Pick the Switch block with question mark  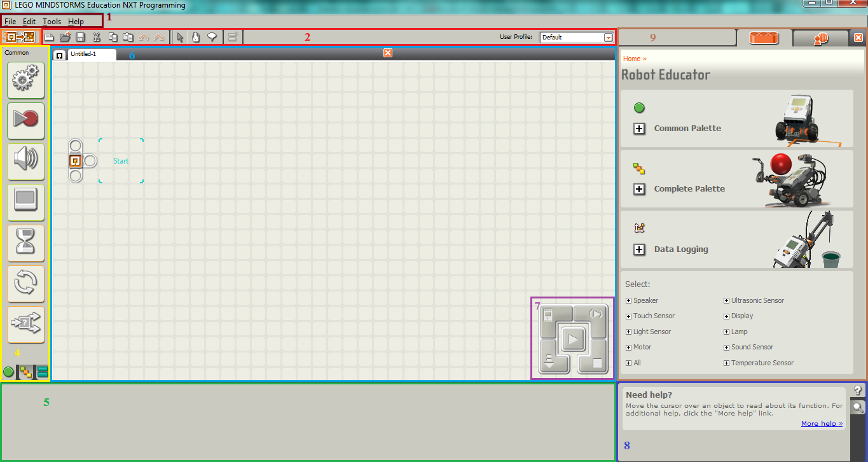point(25,324)
